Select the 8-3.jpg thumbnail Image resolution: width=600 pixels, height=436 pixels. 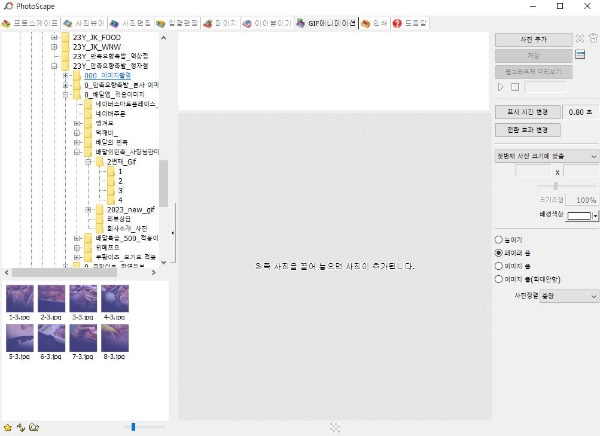click(x=115, y=338)
